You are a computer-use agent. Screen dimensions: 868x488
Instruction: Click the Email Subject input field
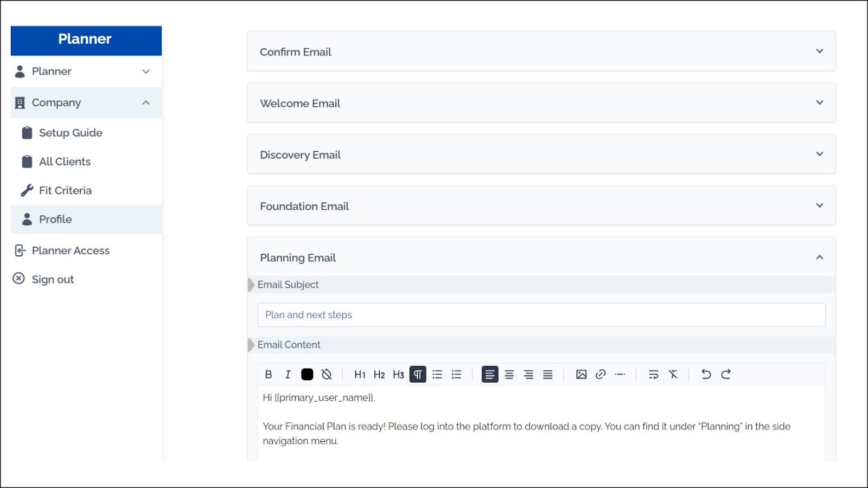(x=541, y=315)
